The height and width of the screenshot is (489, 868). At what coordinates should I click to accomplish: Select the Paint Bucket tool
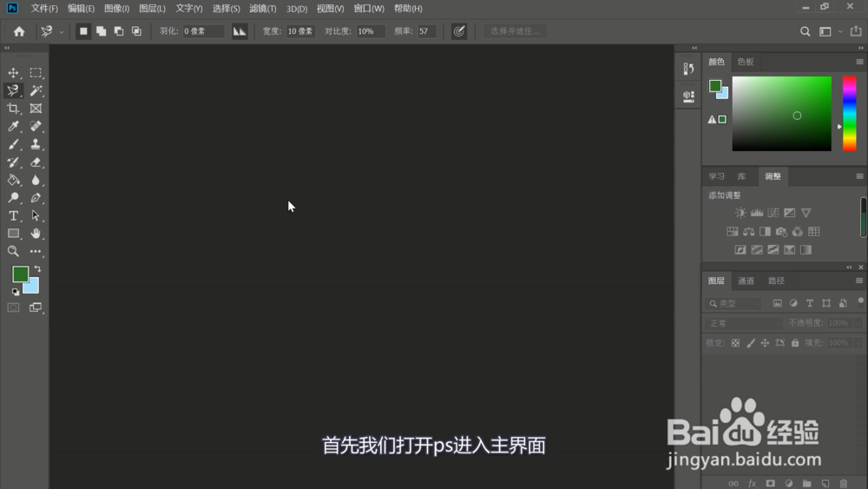[13, 180]
